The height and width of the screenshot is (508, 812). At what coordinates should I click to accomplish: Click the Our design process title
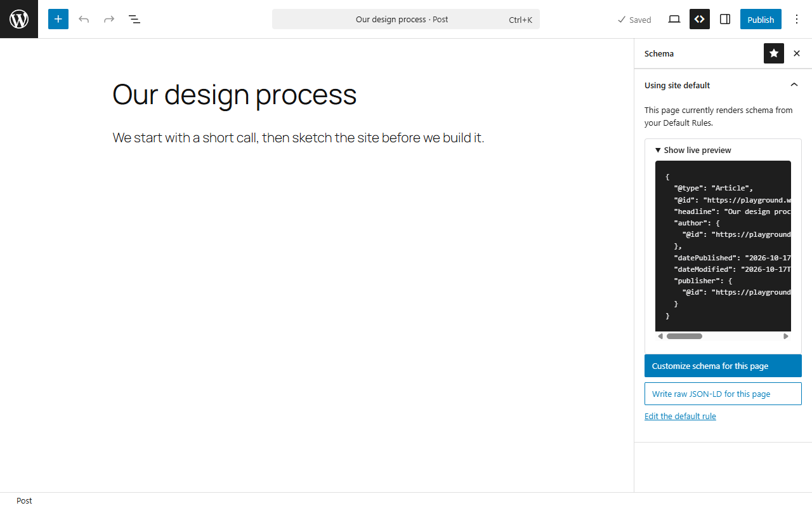click(235, 95)
